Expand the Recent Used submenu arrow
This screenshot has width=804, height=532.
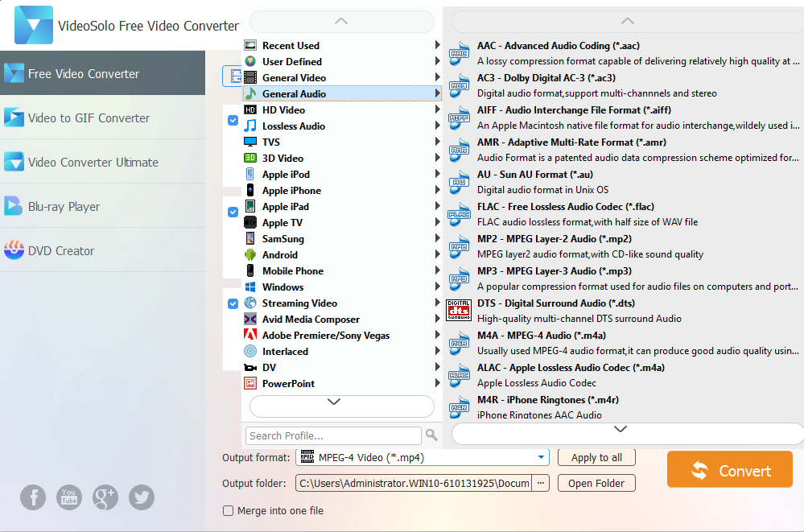click(437, 45)
